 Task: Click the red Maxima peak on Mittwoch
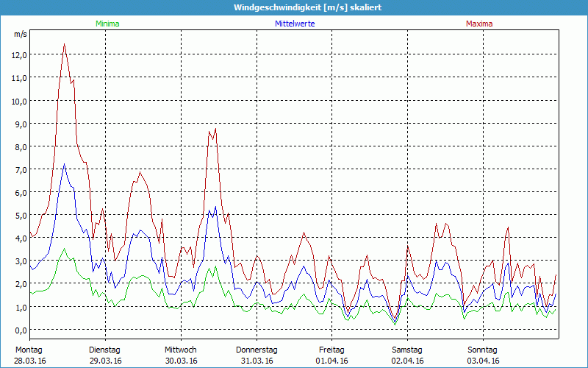tap(215, 129)
